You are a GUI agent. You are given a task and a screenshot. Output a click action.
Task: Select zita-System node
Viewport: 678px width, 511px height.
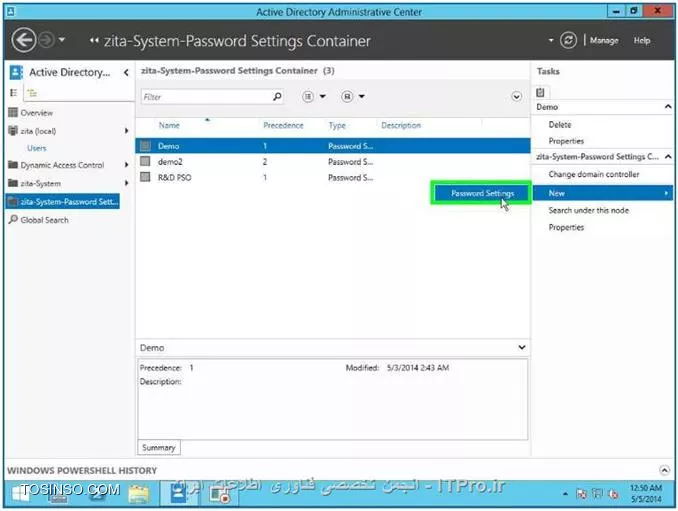coord(40,183)
